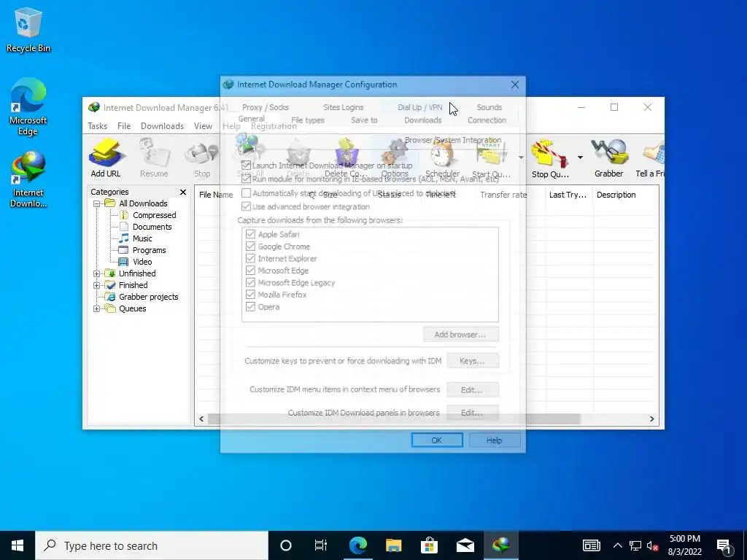Enable automatically start downloading URLs from clipboard
This screenshot has width=747, height=560.
click(x=246, y=192)
